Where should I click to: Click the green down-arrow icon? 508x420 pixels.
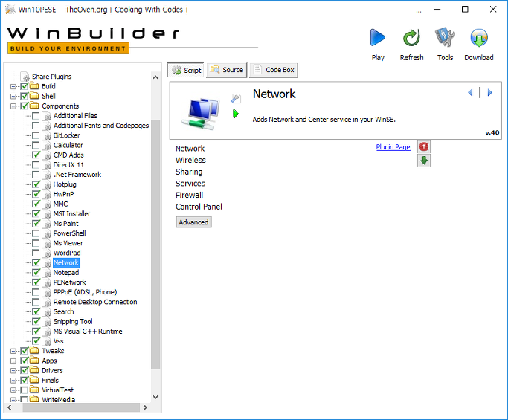pos(424,161)
